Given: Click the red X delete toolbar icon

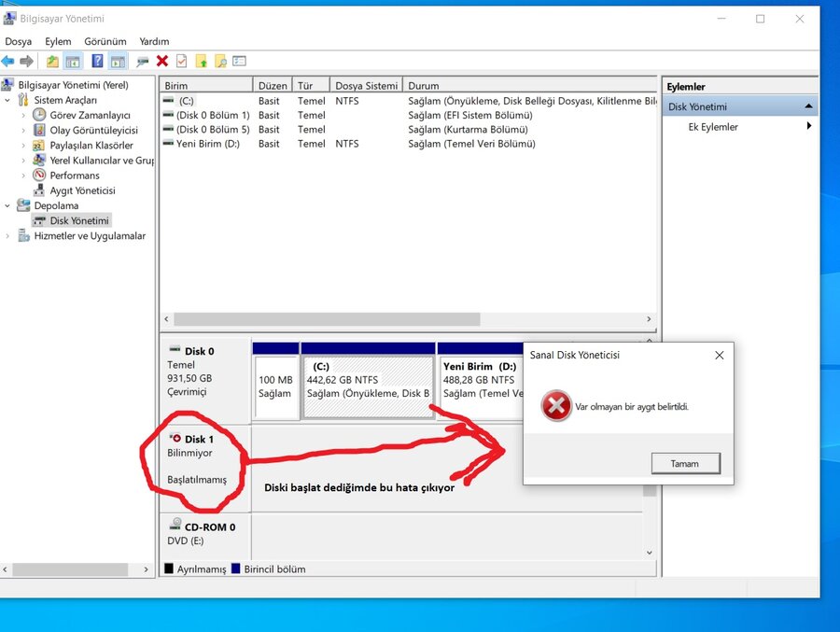Looking at the screenshot, I should point(162,61).
